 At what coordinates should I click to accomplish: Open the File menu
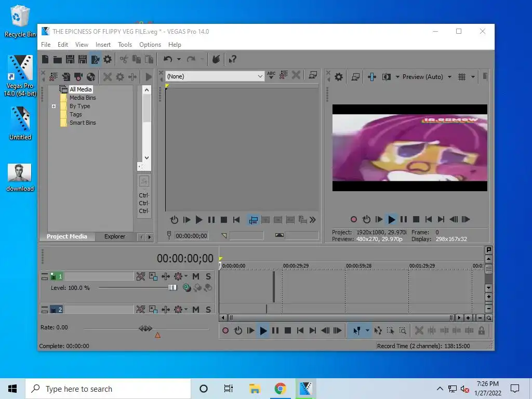click(46, 45)
